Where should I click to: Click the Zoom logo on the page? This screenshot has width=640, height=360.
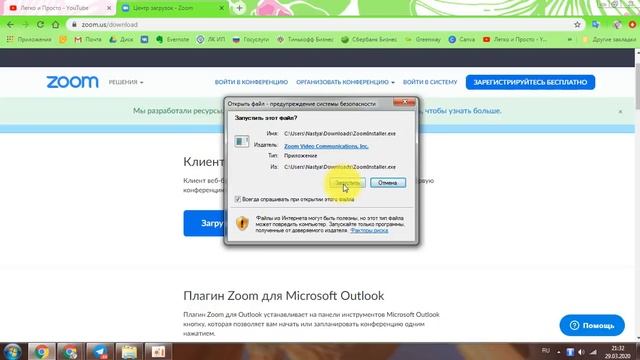[x=72, y=82]
